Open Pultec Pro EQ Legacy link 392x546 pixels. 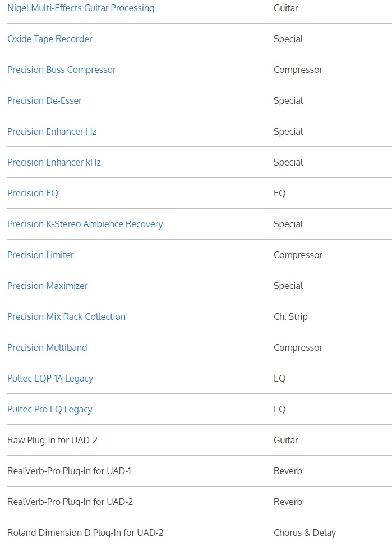point(49,410)
